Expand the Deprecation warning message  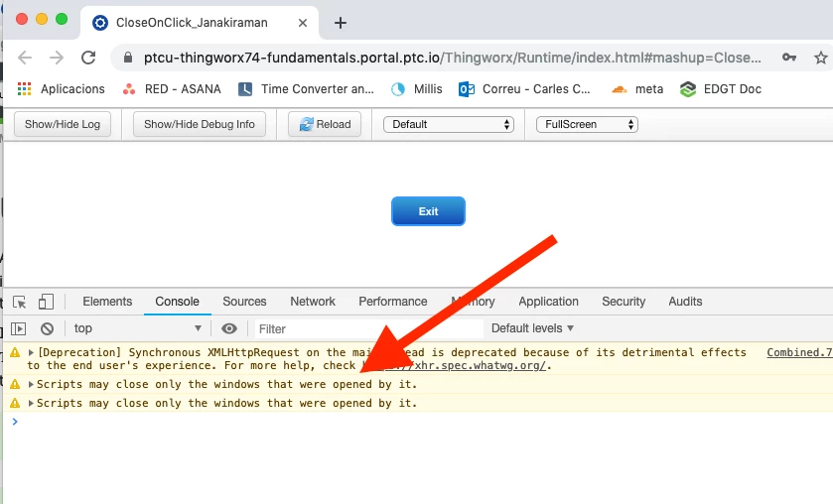coord(31,352)
